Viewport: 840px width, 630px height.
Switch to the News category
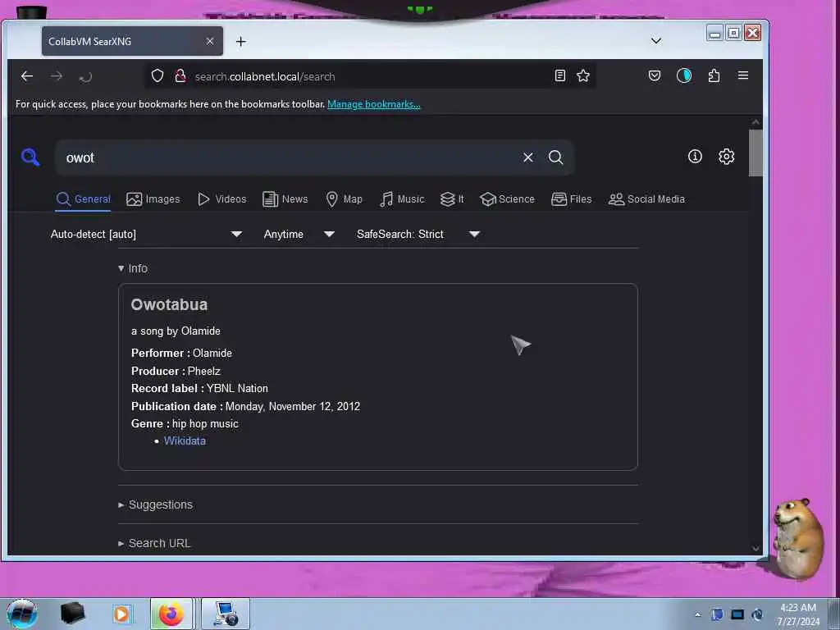(285, 199)
